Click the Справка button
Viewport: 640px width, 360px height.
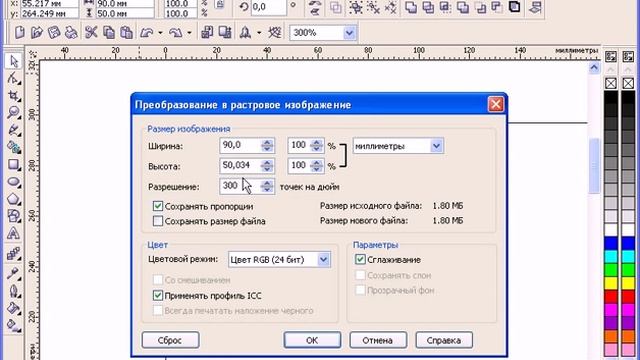pos(444,340)
